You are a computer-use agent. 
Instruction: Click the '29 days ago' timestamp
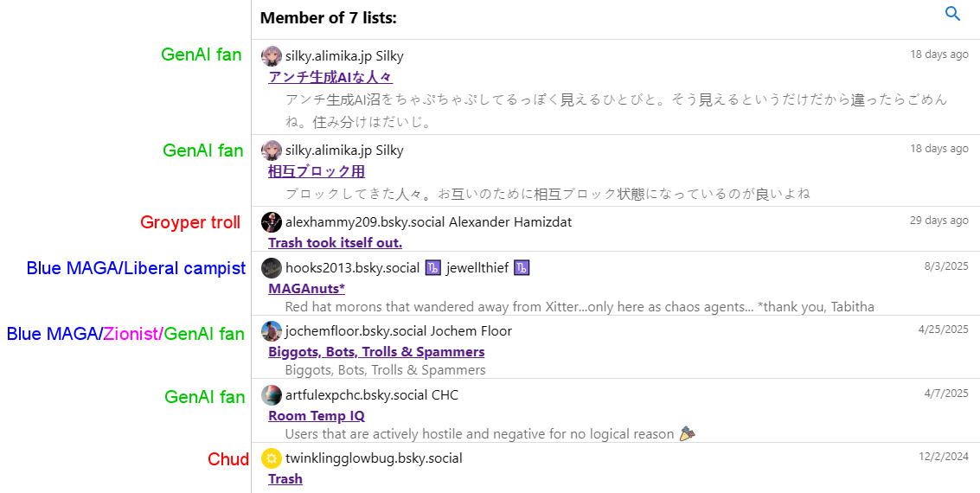938,221
